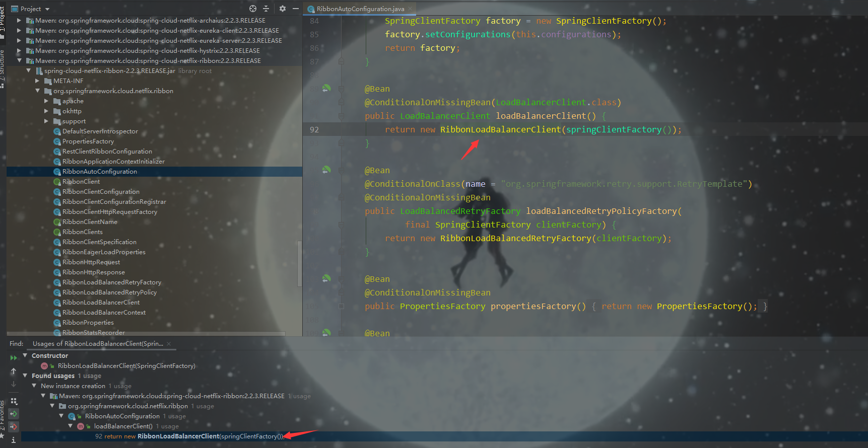The height and width of the screenshot is (448, 868).
Task: Click the RibbonClient annotation icon in project tree
Action: (x=57, y=182)
